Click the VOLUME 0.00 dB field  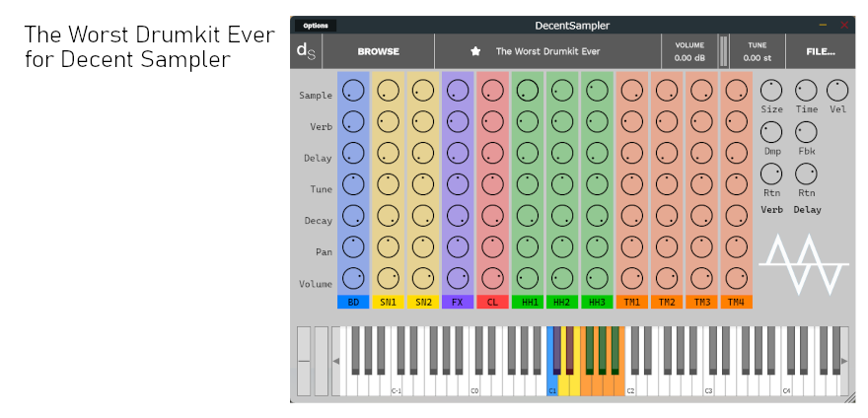point(689,51)
